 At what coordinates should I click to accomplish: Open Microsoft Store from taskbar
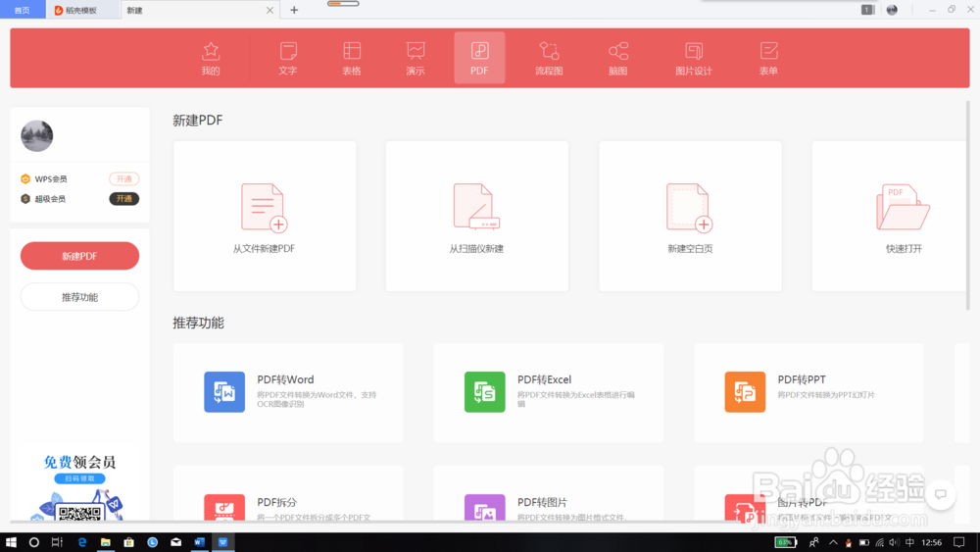tap(128, 542)
